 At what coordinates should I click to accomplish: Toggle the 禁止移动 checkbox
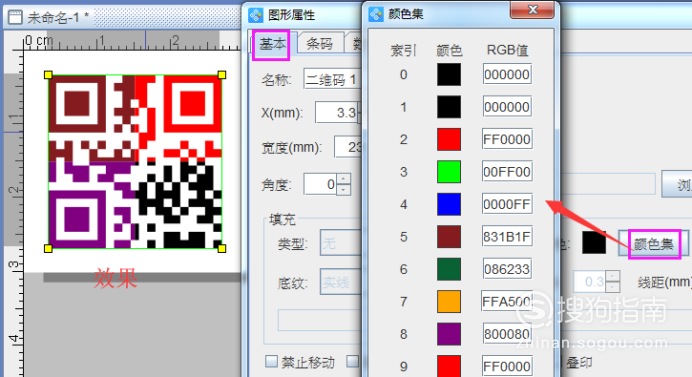271,362
